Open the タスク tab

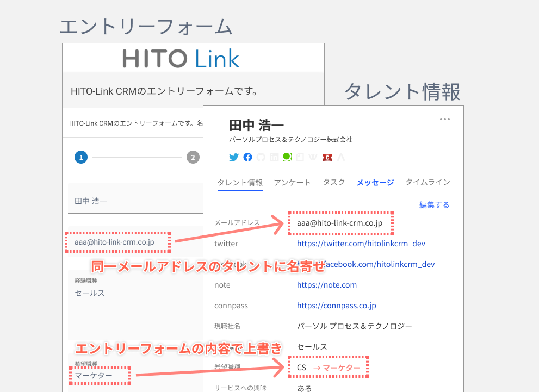(x=334, y=183)
